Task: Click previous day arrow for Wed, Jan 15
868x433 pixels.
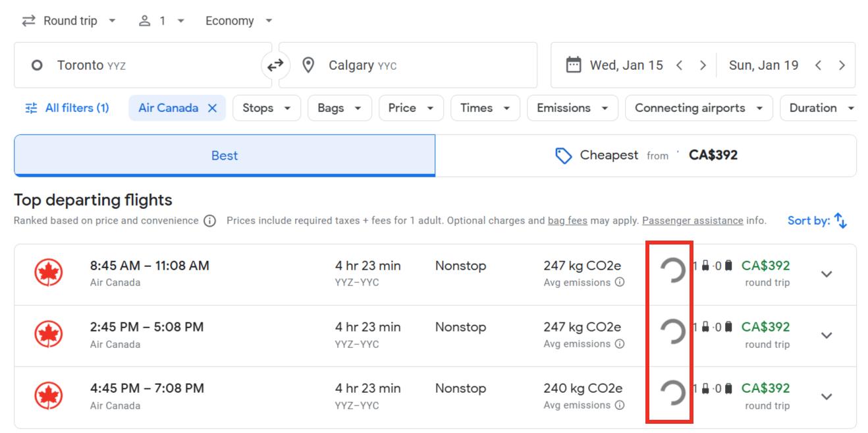Action: coord(679,65)
